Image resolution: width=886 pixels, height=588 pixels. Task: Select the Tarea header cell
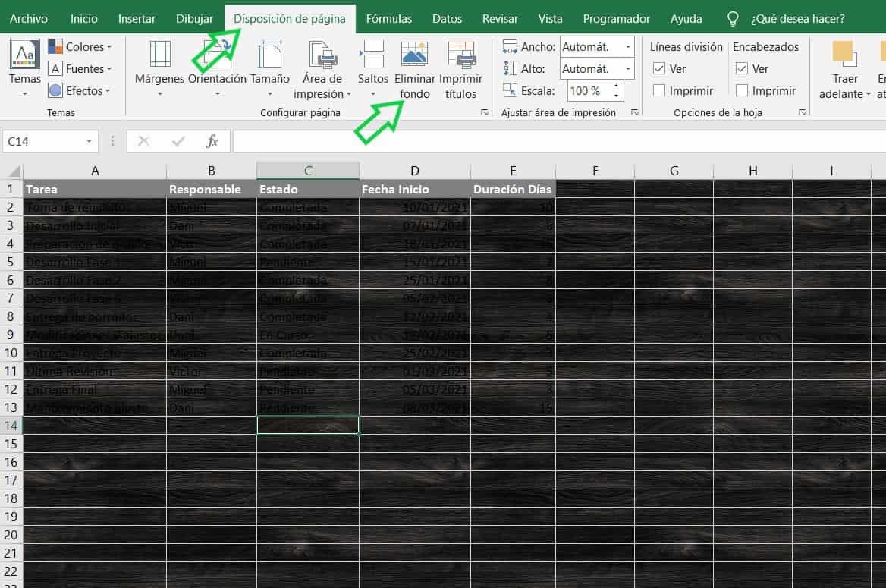pos(95,189)
